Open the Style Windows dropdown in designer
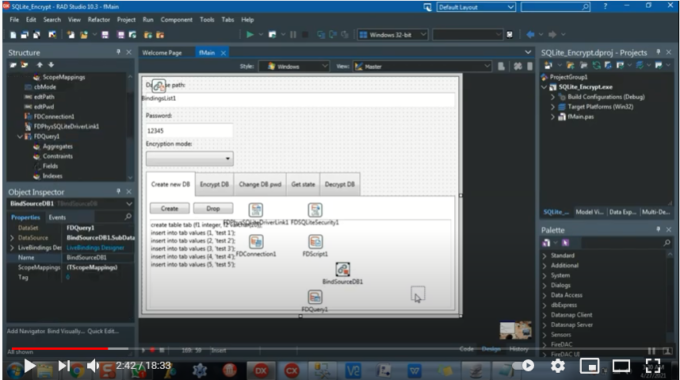Screen dimensions: 680x380 [293, 66]
